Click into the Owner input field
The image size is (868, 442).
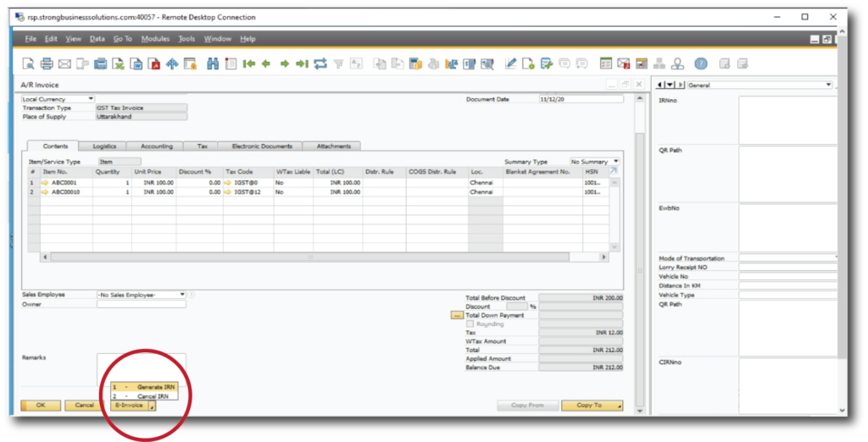[x=141, y=304]
